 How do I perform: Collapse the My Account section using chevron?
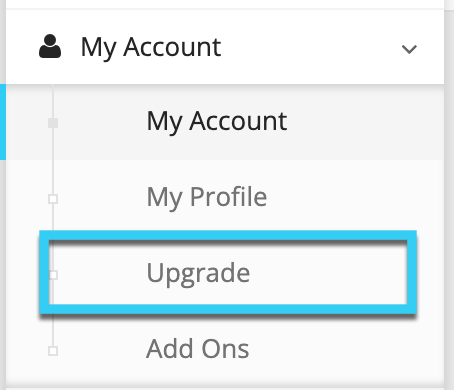[x=409, y=49]
